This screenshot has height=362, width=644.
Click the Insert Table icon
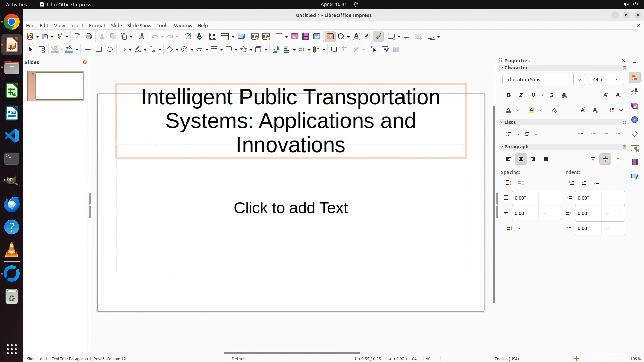(x=279, y=37)
